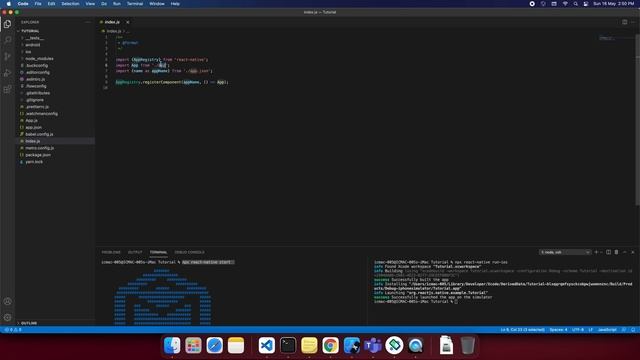Click the line and column status indicator
Image resolution: width=640 pixels, height=360 pixels.
[x=522, y=330]
